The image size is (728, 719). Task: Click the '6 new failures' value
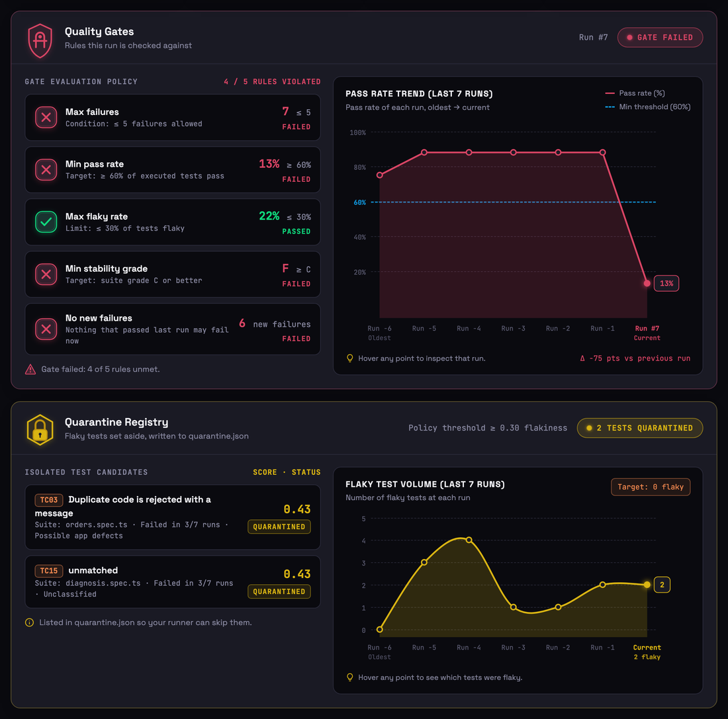click(x=275, y=324)
